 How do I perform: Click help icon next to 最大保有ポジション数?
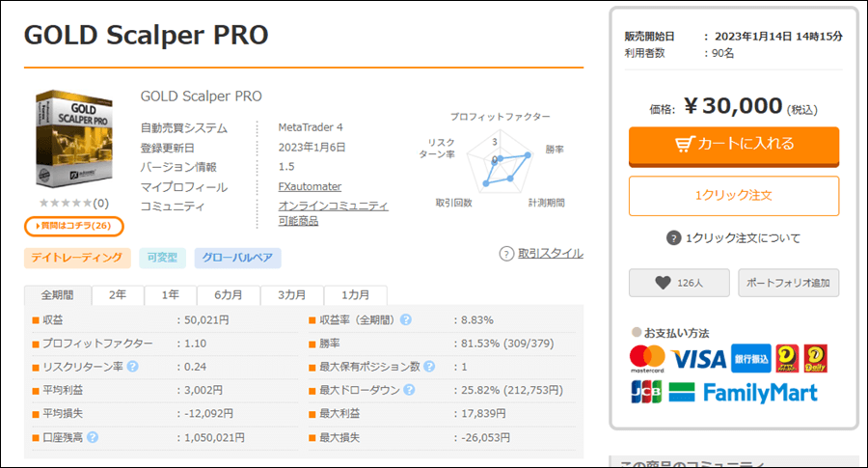[429, 366]
